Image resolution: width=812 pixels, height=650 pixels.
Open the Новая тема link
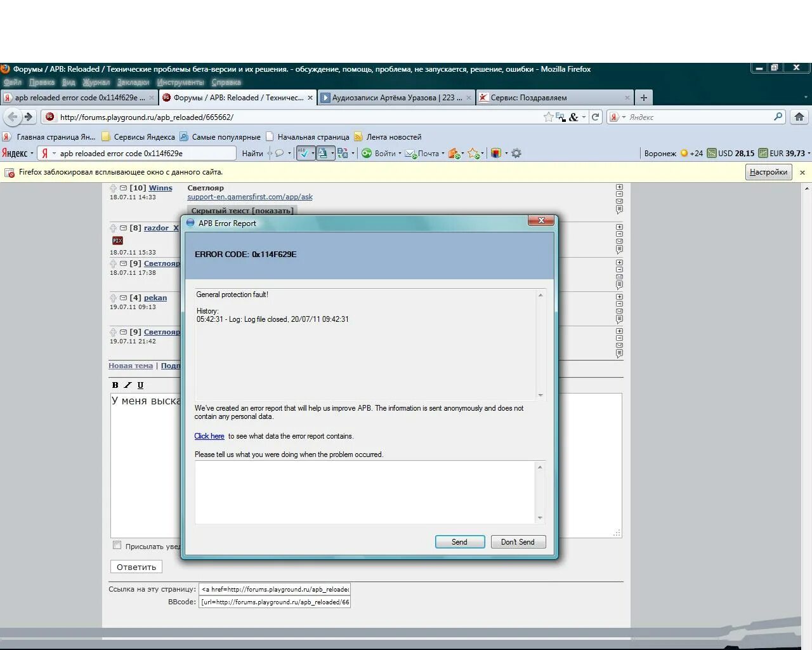pos(131,366)
